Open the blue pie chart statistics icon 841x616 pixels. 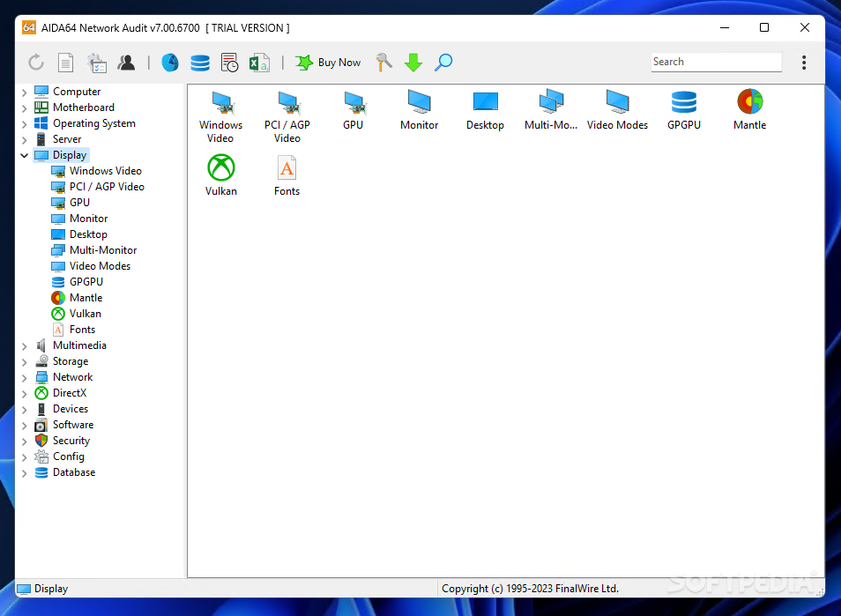tap(170, 63)
